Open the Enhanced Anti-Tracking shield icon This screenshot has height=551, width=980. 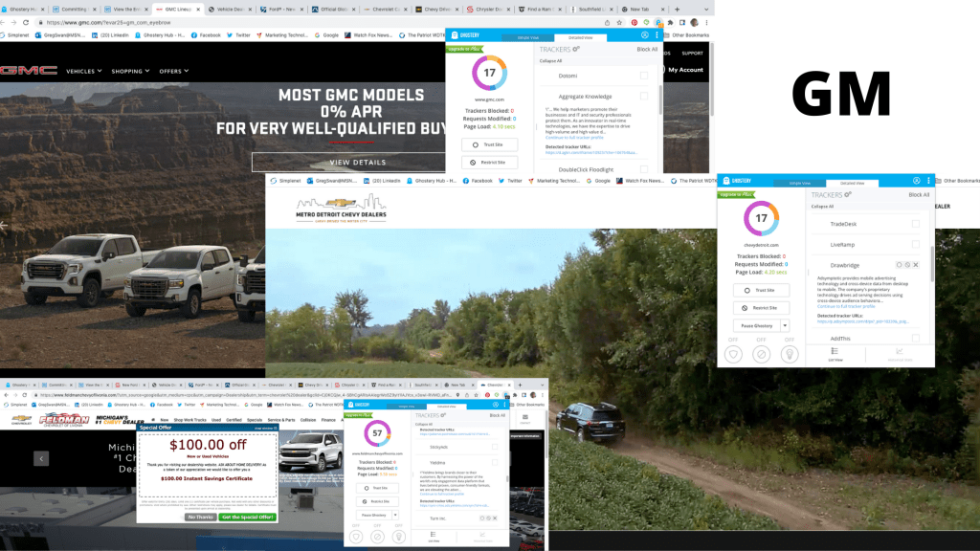pyautogui.click(x=734, y=353)
